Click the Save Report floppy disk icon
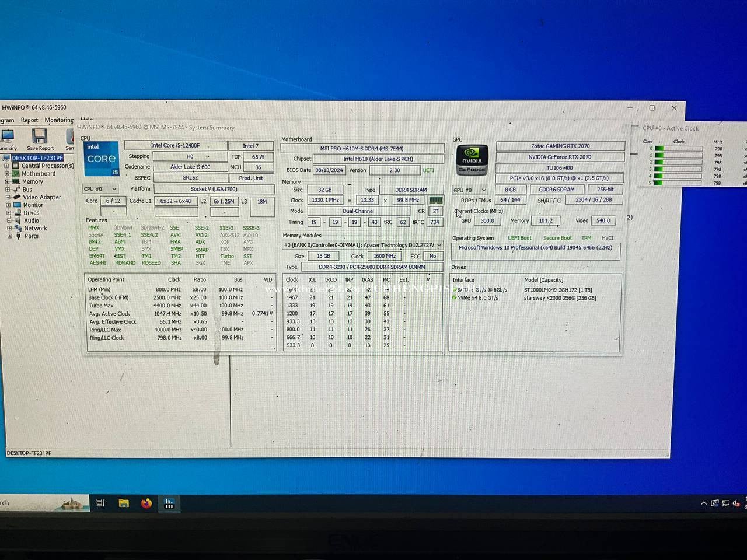This screenshot has width=747, height=560. [x=40, y=136]
